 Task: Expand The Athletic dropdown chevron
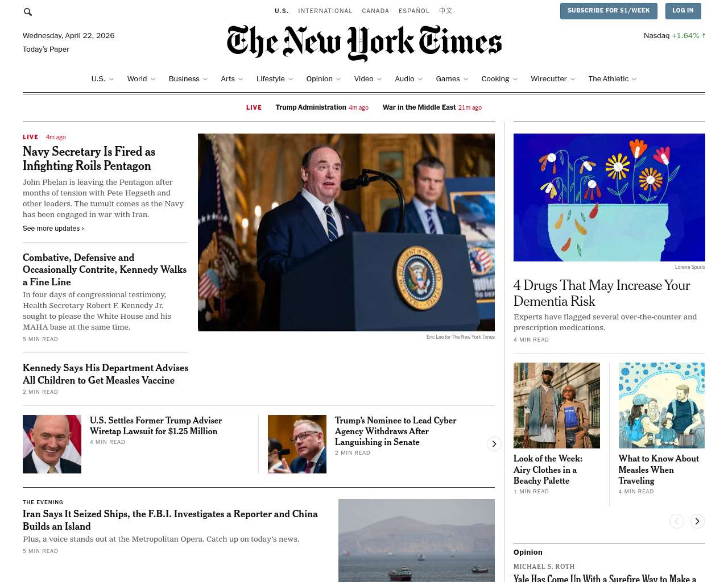(634, 79)
